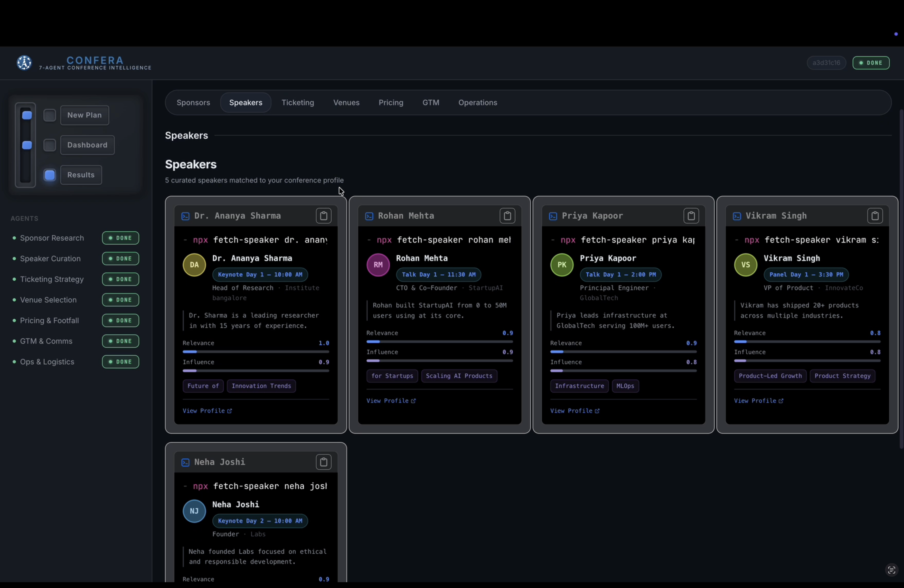Click the New Plan button

[85, 115]
